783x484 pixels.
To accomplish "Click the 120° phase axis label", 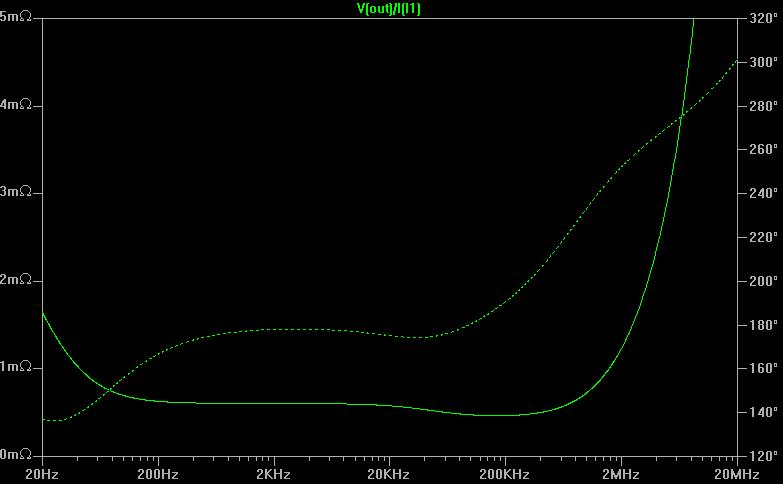I will pyautogui.click(x=764, y=456).
